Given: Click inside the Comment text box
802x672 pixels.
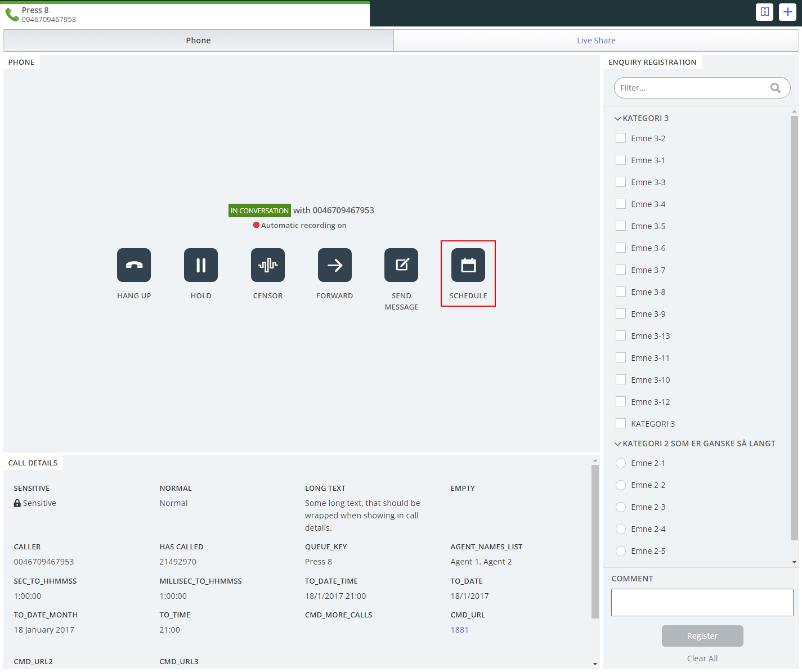Looking at the screenshot, I should coord(702,603).
